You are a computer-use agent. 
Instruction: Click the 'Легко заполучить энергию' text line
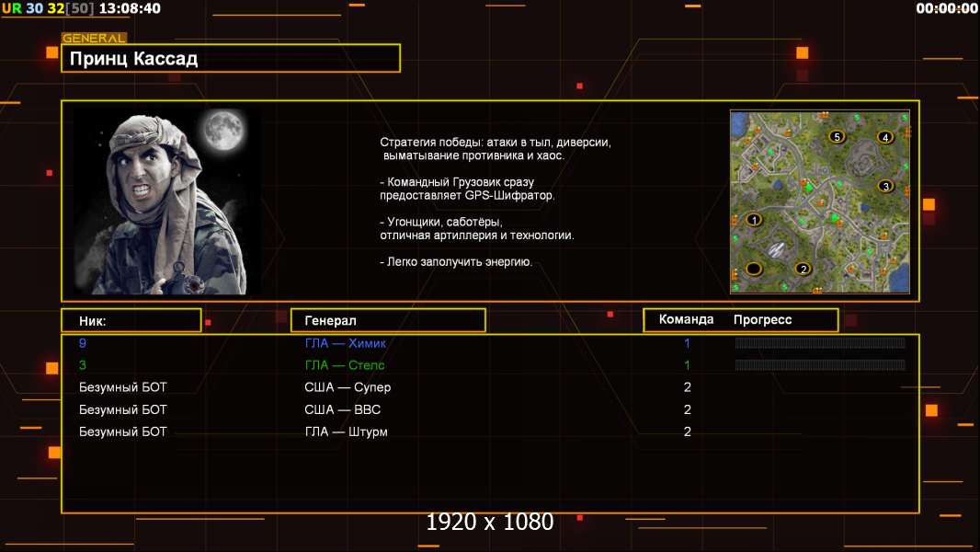point(456,261)
